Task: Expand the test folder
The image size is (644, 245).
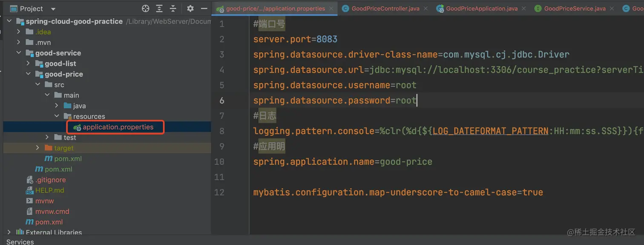Action: pyautogui.click(x=47, y=137)
